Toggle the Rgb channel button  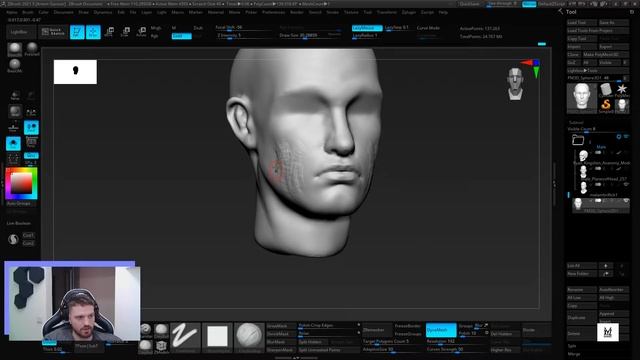coord(154,36)
